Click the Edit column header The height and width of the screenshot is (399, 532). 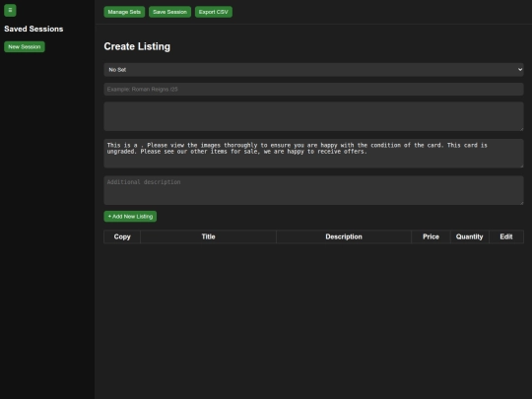tap(506, 236)
